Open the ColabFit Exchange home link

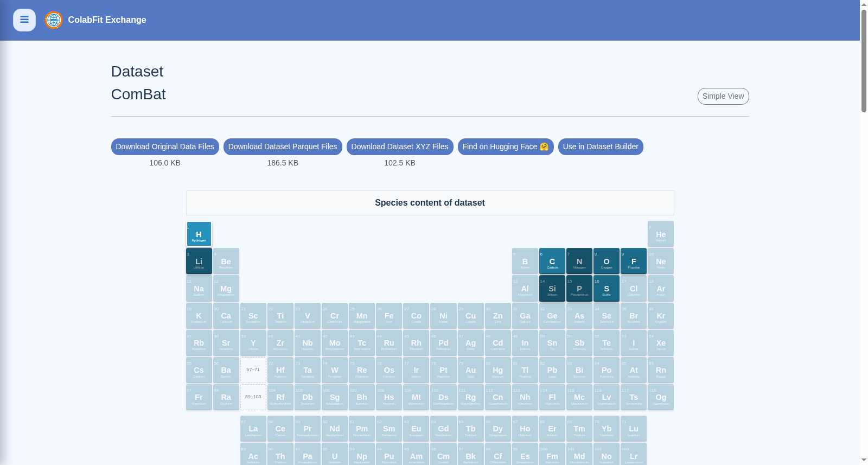click(107, 20)
